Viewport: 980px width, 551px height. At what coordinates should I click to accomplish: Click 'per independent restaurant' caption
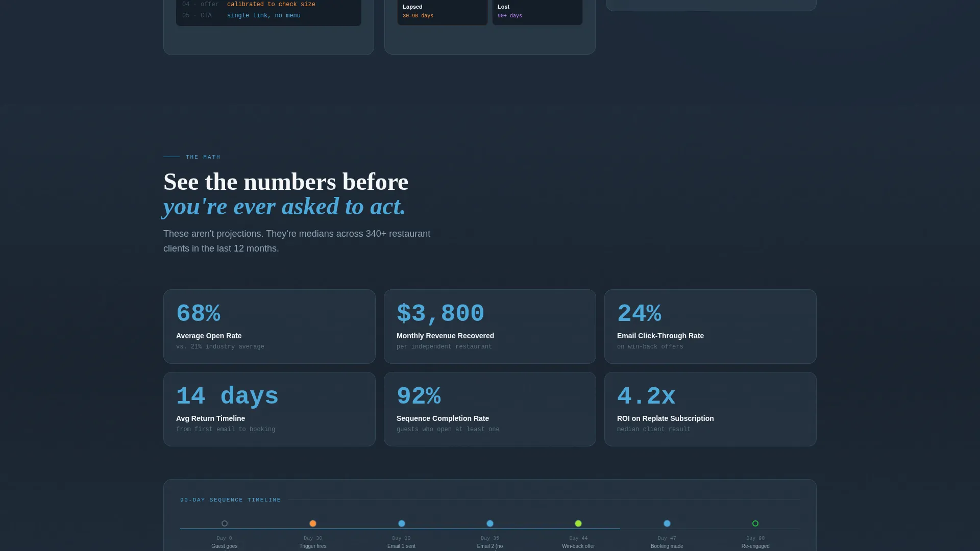point(444,347)
